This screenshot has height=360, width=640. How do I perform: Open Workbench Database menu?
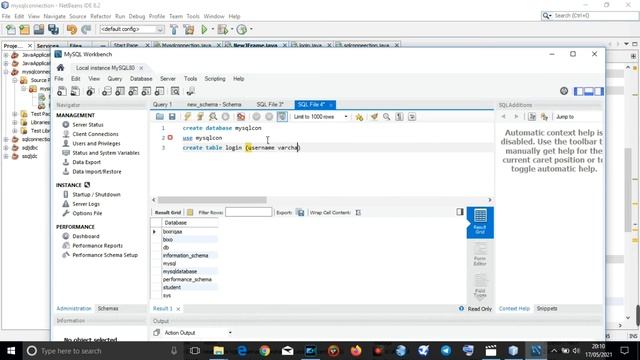click(141, 79)
